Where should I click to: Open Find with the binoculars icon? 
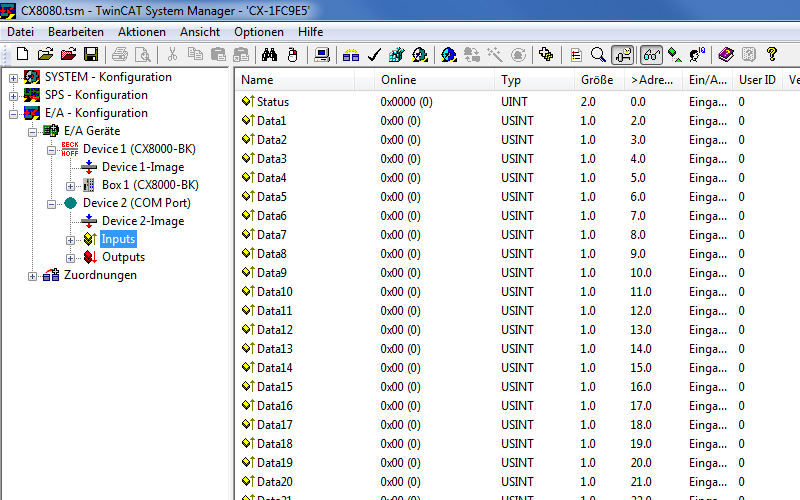(x=269, y=54)
